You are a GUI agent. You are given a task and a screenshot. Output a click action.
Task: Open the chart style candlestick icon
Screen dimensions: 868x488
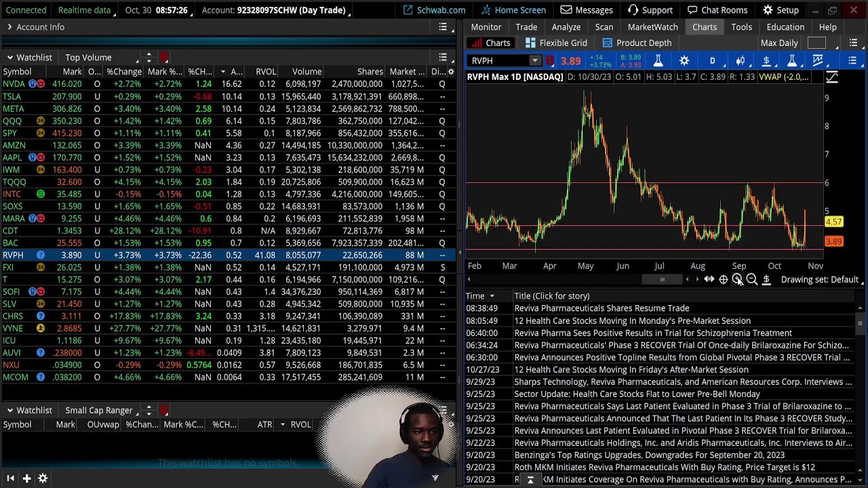pyautogui.click(x=741, y=61)
